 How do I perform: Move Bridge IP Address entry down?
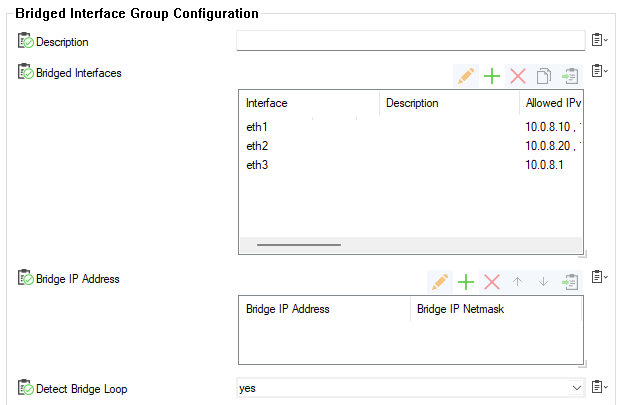pos(544,282)
